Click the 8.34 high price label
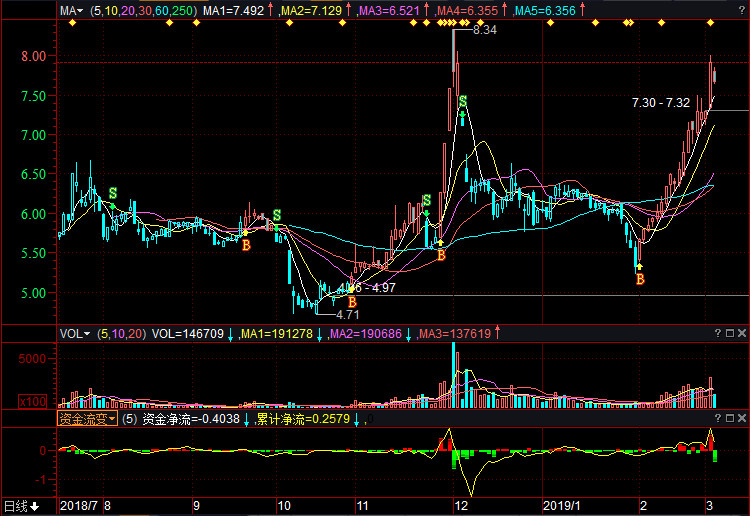Viewport: 750px width, 516px height. tap(485, 30)
